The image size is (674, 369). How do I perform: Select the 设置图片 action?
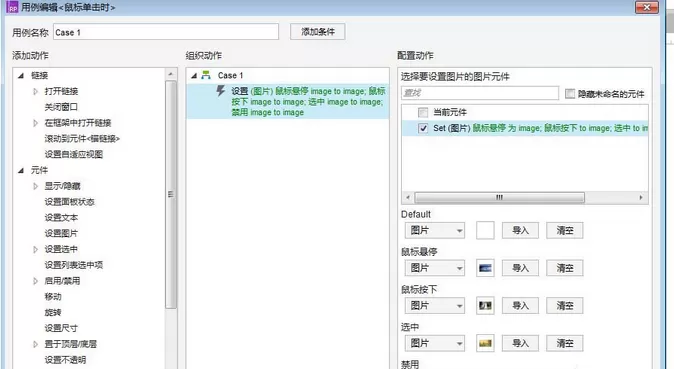pyautogui.click(x=61, y=234)
